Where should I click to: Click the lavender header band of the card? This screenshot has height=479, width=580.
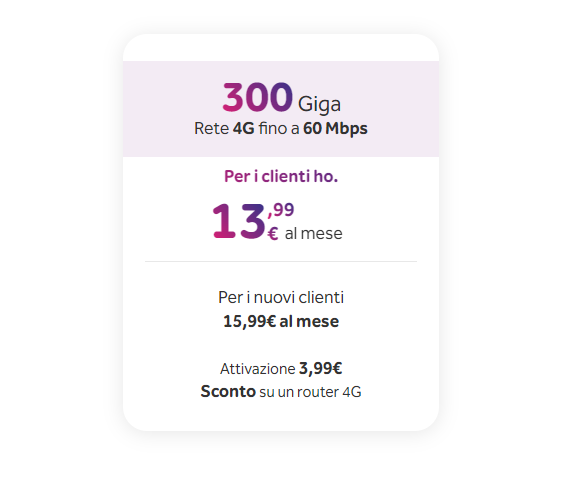[281, 109]
